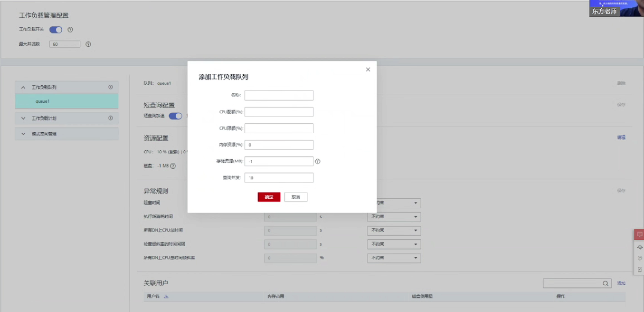Click the CPU配额(%) input field

[x=279, y=112]
